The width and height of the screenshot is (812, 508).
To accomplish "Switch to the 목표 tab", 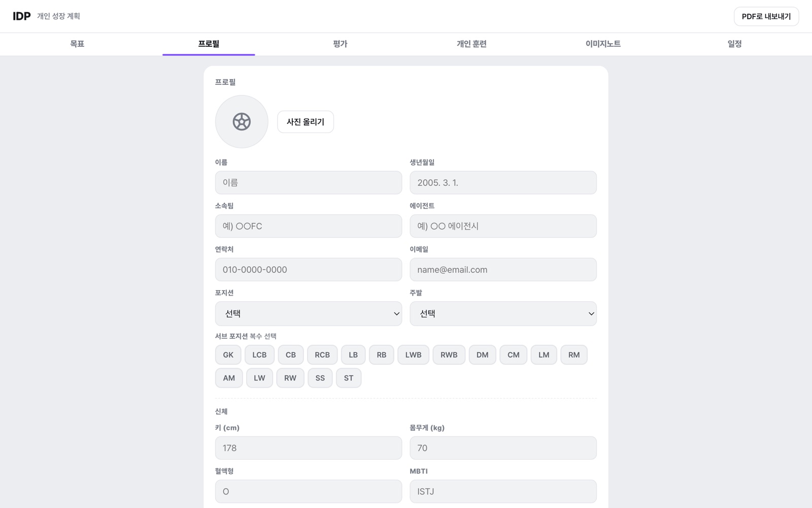I will tap(77, 44).
